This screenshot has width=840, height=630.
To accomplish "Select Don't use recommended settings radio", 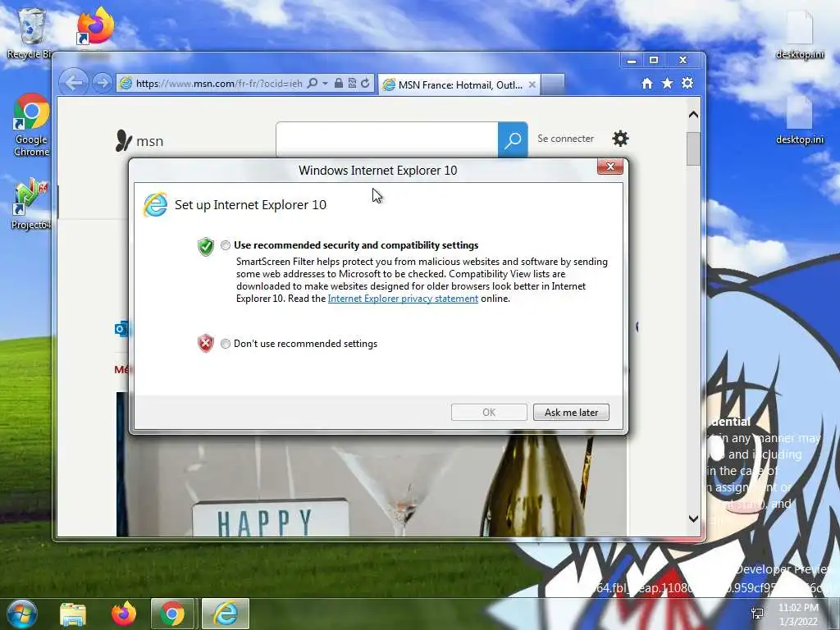I will tap(226, 344).
